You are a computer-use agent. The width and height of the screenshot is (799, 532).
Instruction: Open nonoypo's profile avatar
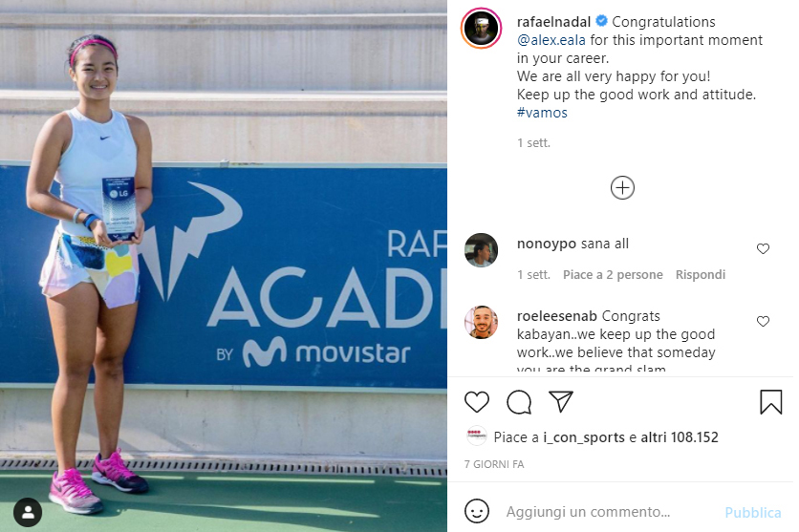(482, 250)
